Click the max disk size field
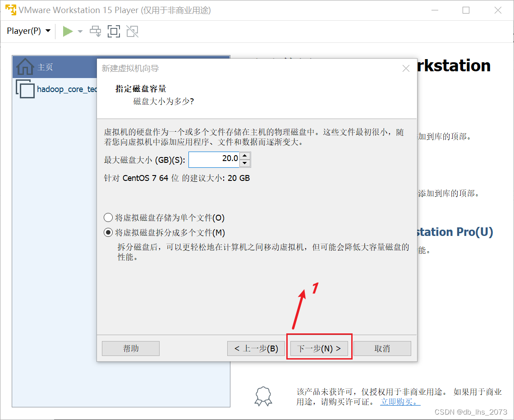This screenshot has height=420, width=514. 214,159
